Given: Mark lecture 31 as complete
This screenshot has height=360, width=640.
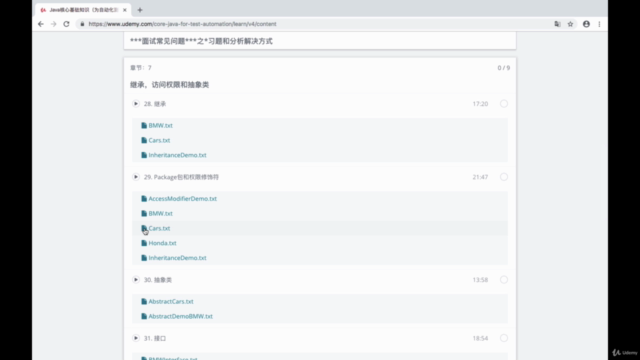Looking at the screenshot, I should click(504, 338).
